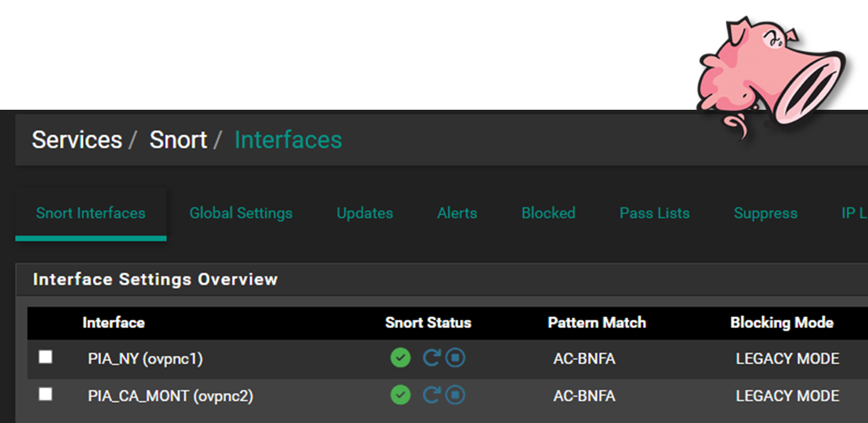View the Alerts tab

coord(457,213)
